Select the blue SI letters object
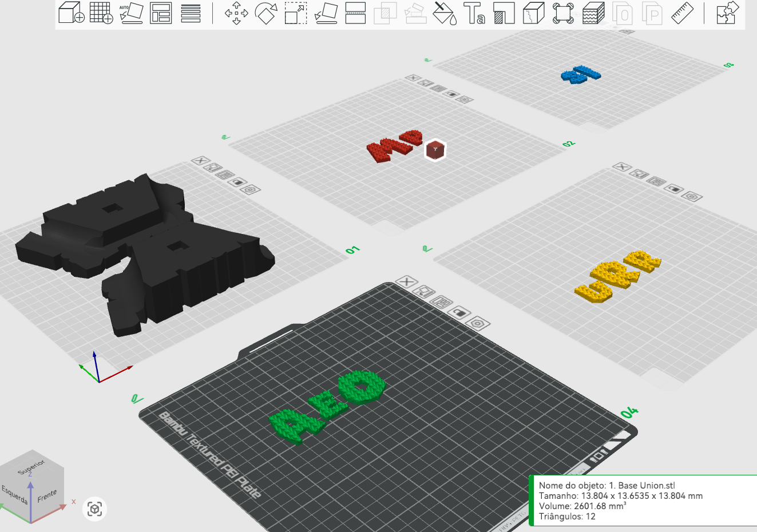Viewport: 757px width, 532px height. [x=581, y=74]
